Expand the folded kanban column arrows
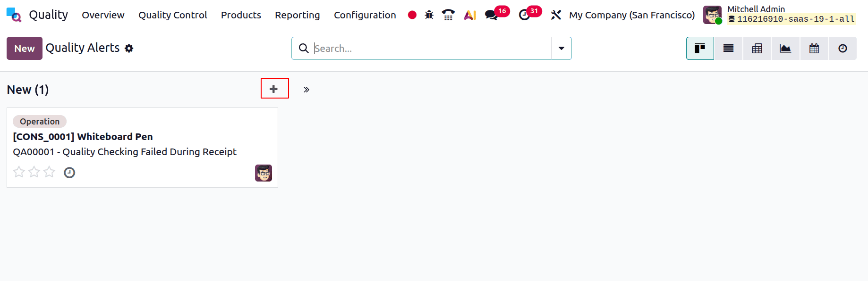The image size is (868, 281). [x=306, y=90]
